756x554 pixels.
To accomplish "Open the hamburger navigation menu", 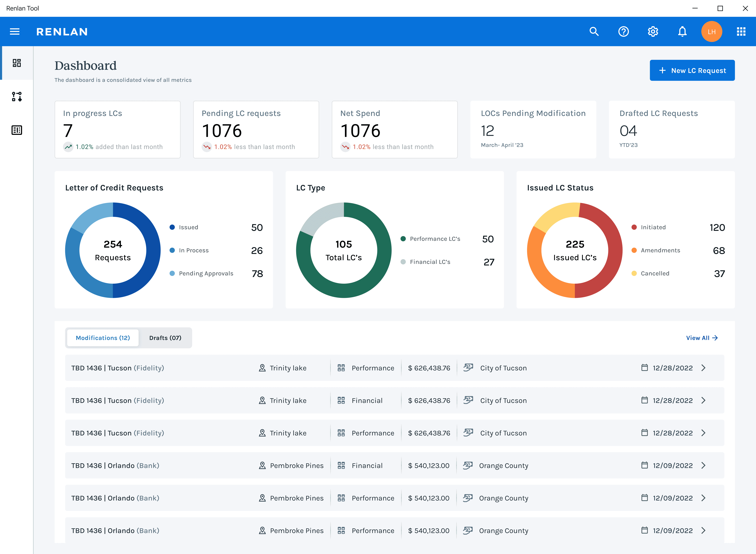I will (x=15, y=32).
